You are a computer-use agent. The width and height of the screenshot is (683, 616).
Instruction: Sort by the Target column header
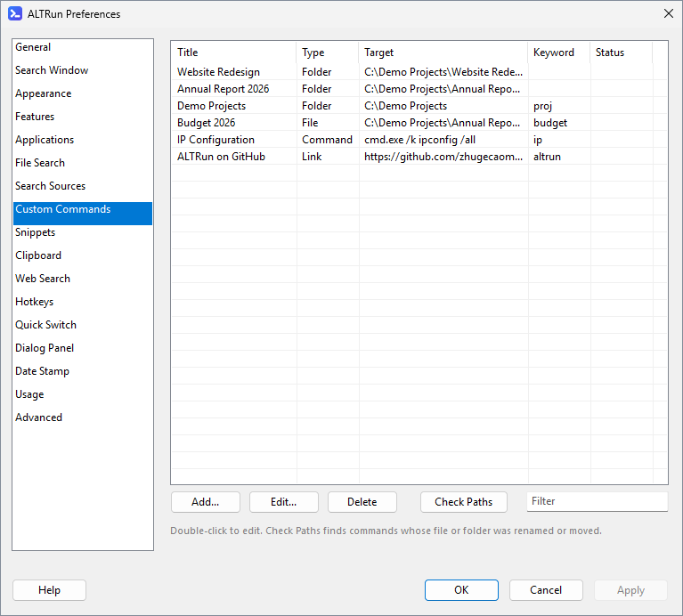(443, 53)
